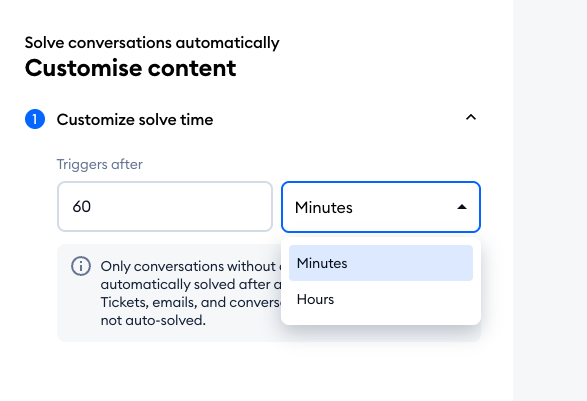Select the highlighted Minutes option in list
Image resolution: width=587 pixels, height=401 pixels.
pos(381,263)
